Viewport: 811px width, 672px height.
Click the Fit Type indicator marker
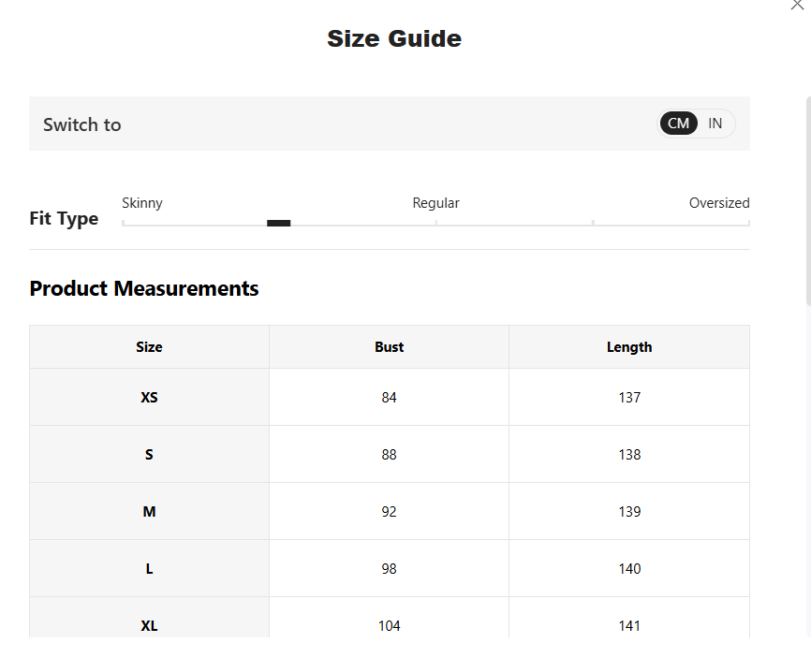coord(279,223)
